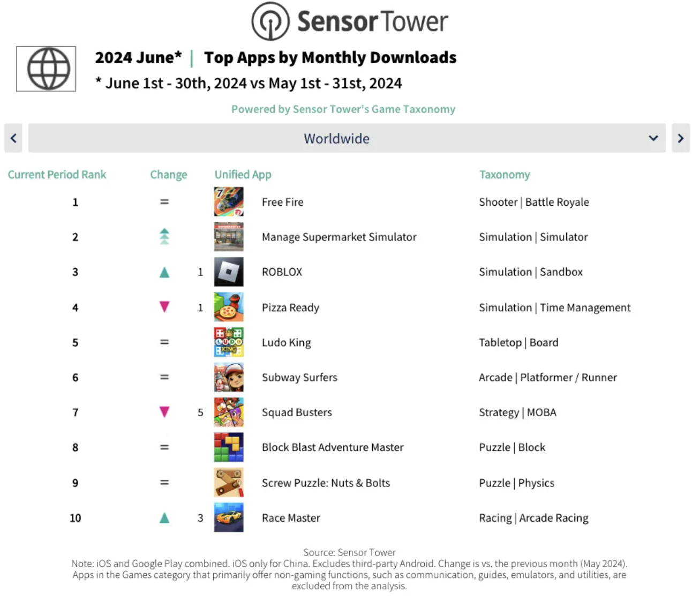Click the Current Period Rank column header

tap(57, 175)
